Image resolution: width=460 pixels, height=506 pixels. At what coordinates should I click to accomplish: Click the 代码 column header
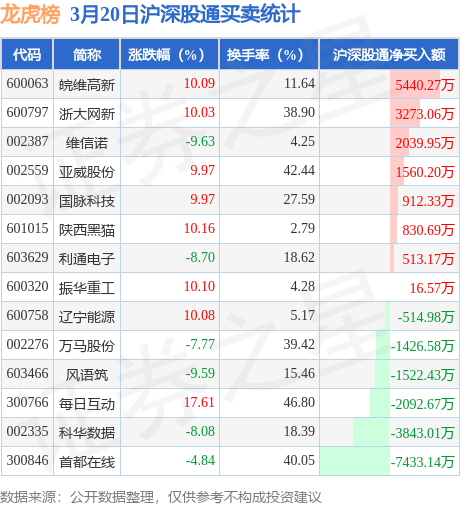pyautogui.click(x=27, y=55)
